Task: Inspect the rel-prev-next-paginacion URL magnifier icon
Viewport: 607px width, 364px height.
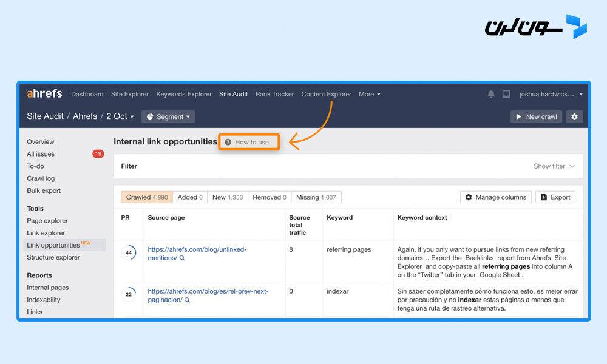Action: pos(188,300)
